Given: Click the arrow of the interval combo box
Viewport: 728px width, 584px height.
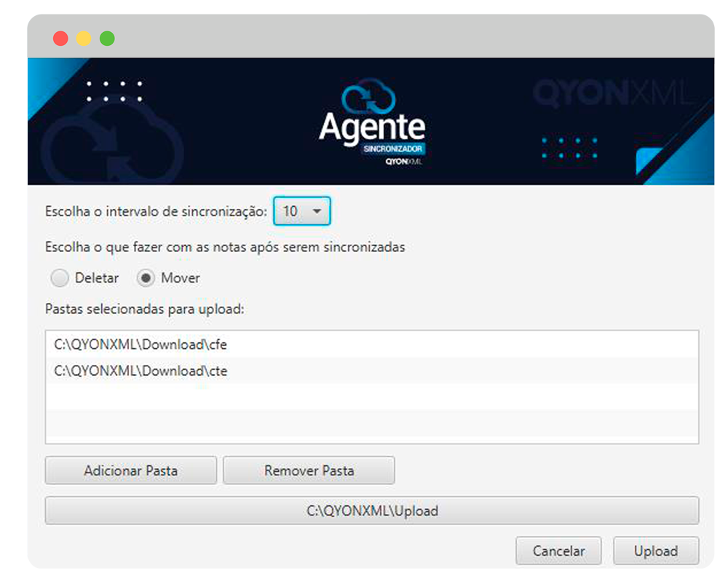Looking at the screenshot, I should (x=317, y=211).
